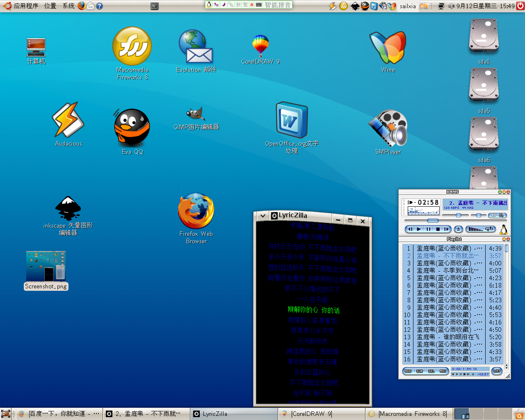Stop playback in XMMS
Image resolution: width=525 pixels, height=420 pixels.
438,229
